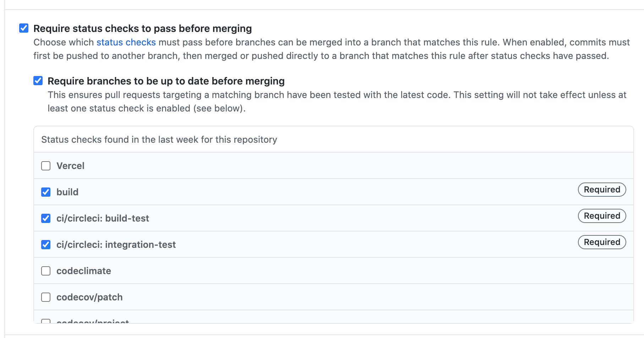The height and width of the screenshot is (338, 644).
Task: Enable the Vercel status check checkbox
Action: pos(46,166)
